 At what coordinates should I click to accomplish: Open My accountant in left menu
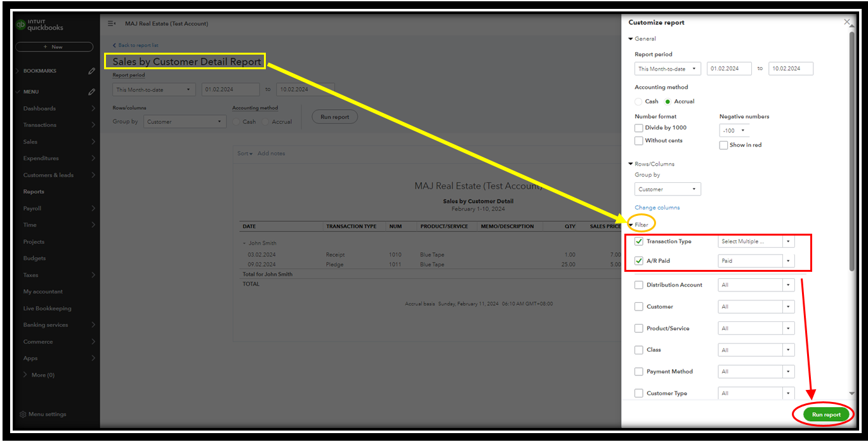point(43,291)
